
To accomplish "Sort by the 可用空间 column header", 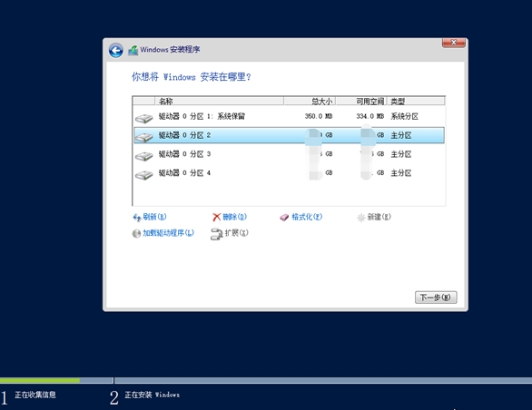I will point(361,101).
